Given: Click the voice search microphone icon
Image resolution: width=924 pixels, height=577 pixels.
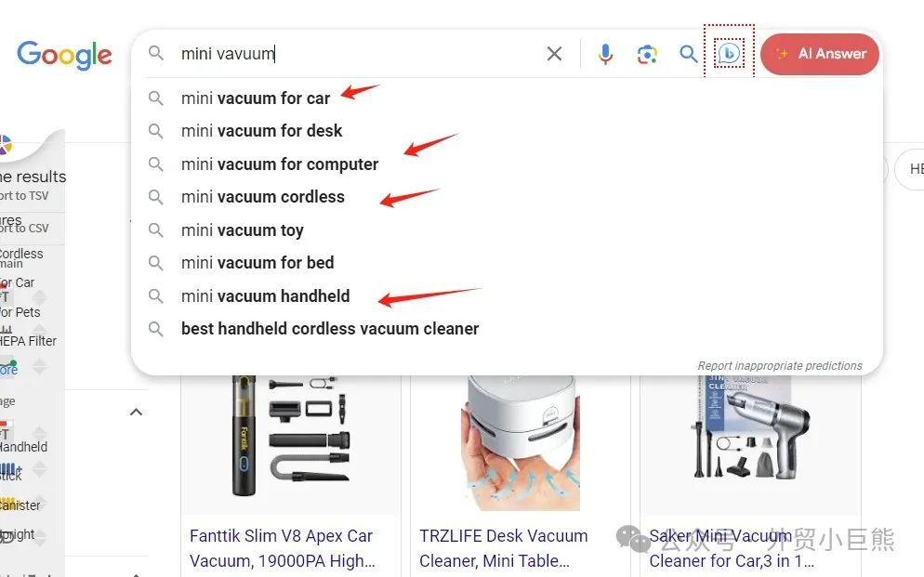Looking at the screenshot, I should click(605, 54).
